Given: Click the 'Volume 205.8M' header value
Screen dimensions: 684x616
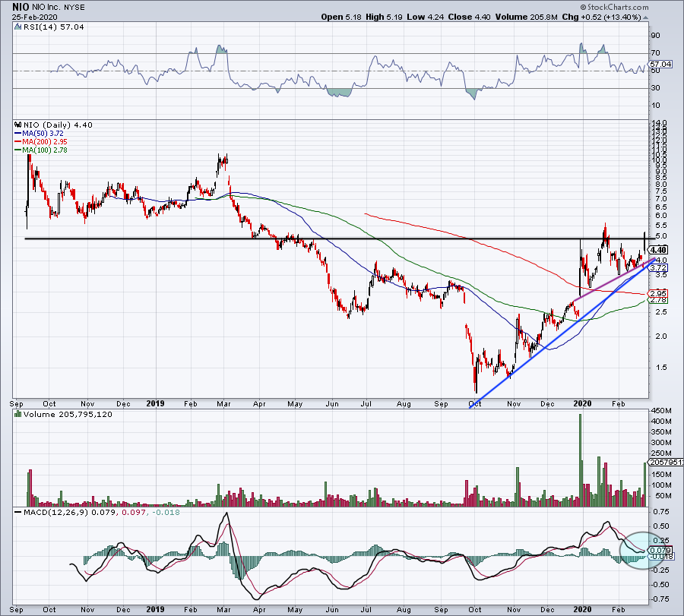Looking at the screenshot, I should 526,17.
